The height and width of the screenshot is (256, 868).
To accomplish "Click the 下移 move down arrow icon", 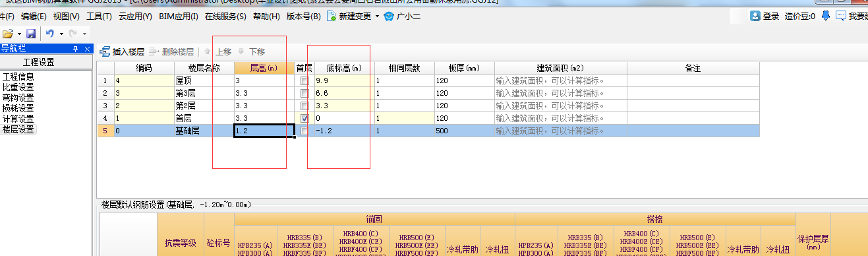I will coord(241,51).
